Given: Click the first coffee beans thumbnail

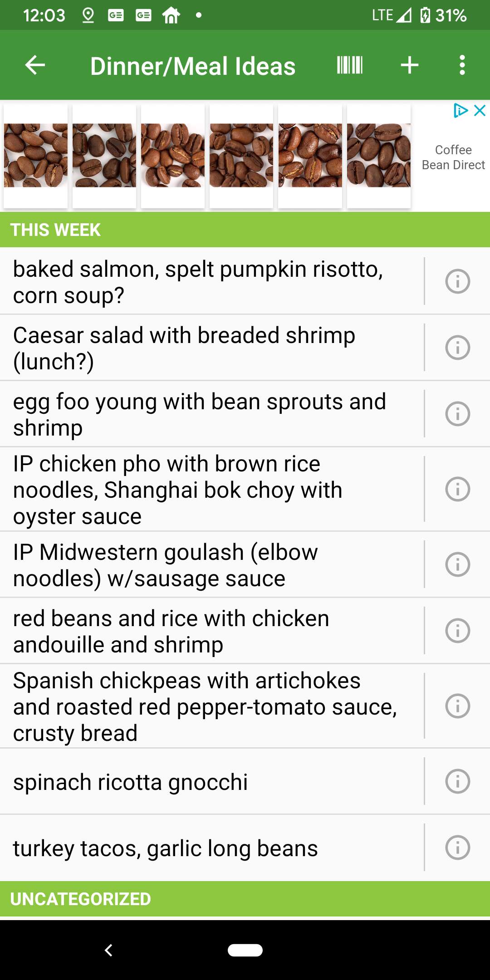Looking at the screenshot, I should [36, 156].
